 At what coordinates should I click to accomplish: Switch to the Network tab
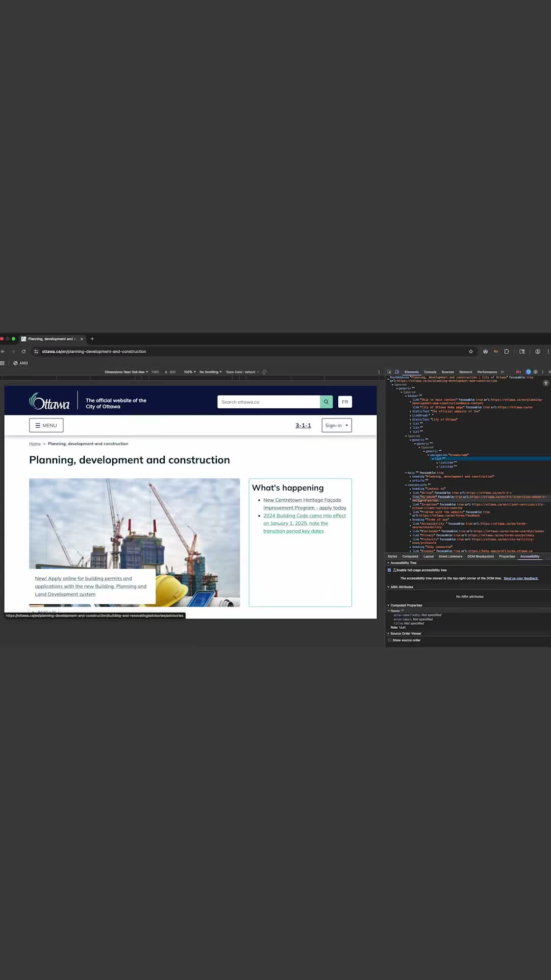coord(466,372)
